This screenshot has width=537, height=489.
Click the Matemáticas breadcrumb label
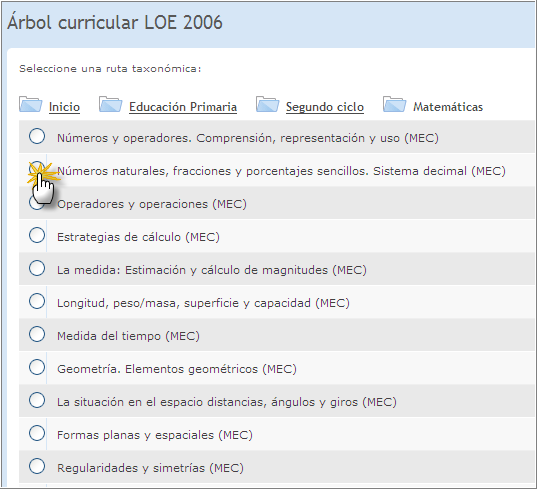(448, 107)
